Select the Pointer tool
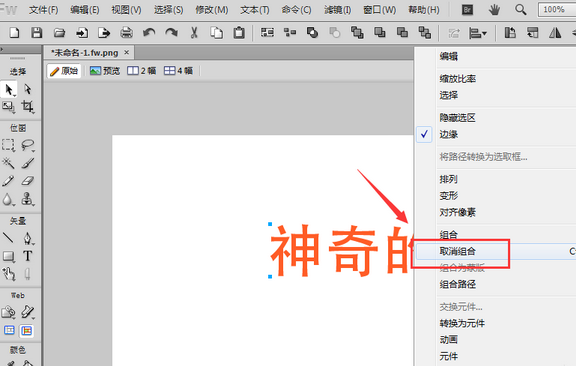 point(9,89)
